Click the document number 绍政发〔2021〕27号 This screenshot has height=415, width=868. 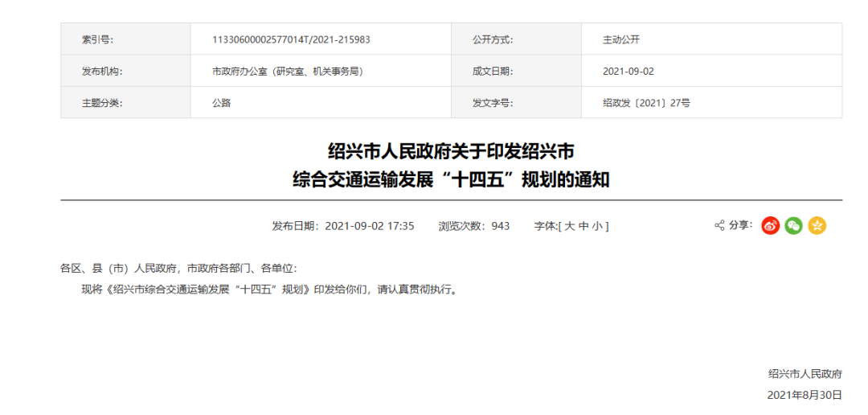pos(646,103)
